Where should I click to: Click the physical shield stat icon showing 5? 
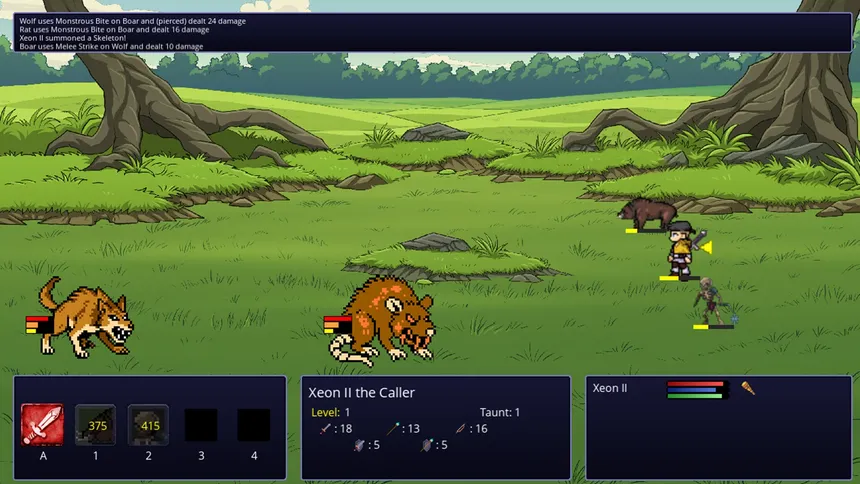pos(359,445)
